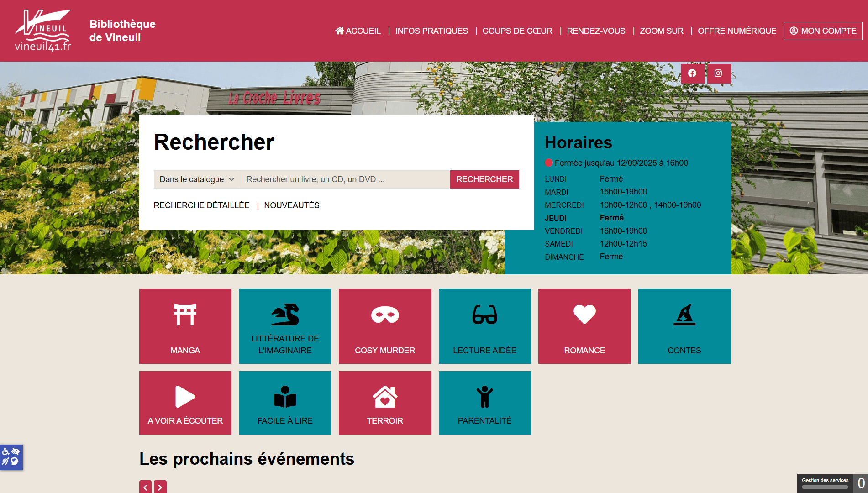This screenshot has width=868, height=493.
Task: Click the red Rechercher button
Action: (484, 179)
